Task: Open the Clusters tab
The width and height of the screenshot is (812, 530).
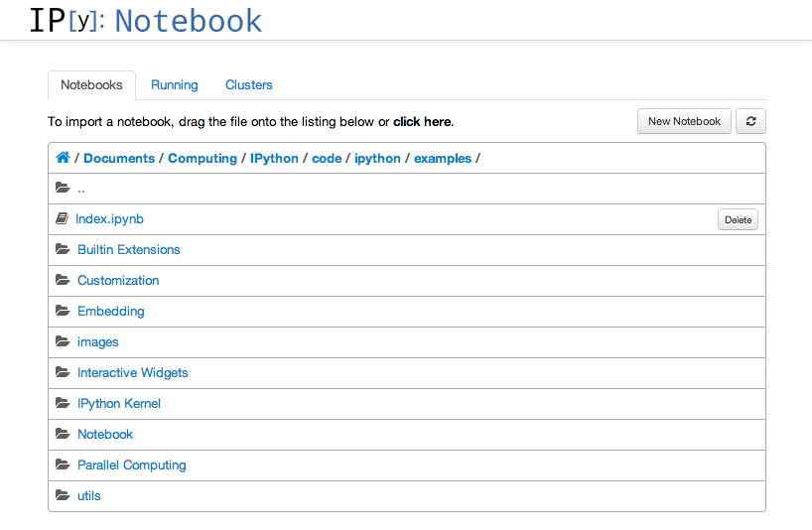Action: coord(248,85)
